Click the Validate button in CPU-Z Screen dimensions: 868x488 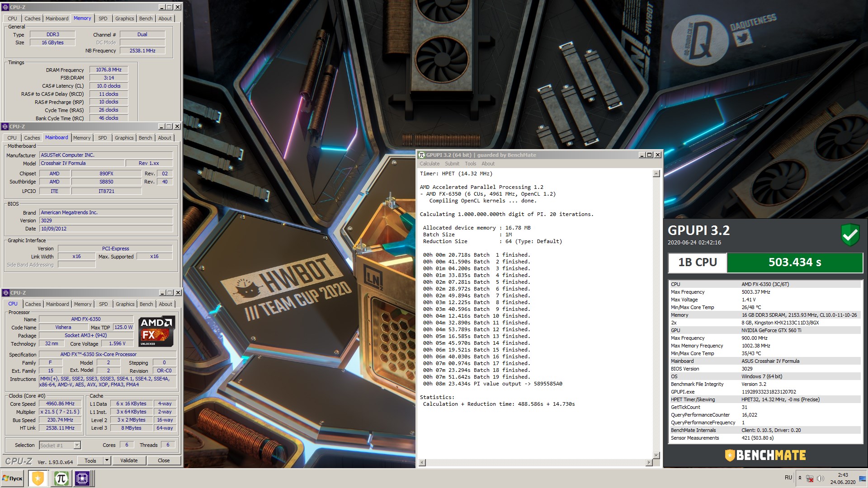[x=129, y=460]
